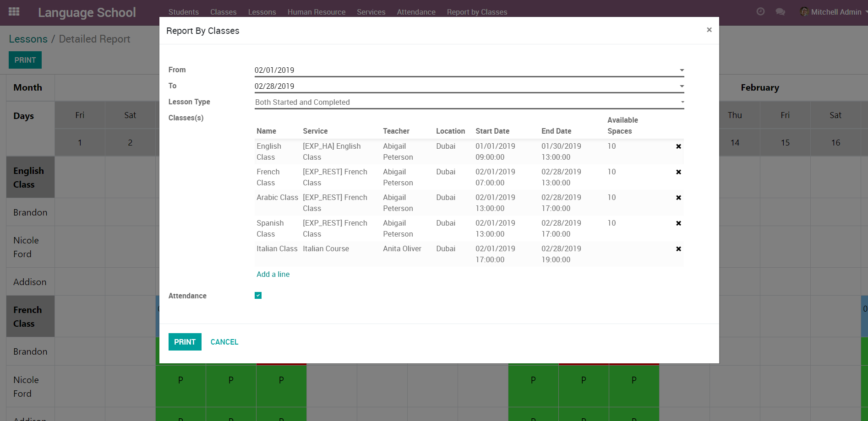The height and width of the screenshot is (421, 868).
Task: Remove the Italian Class row
Action: point(678,249)
